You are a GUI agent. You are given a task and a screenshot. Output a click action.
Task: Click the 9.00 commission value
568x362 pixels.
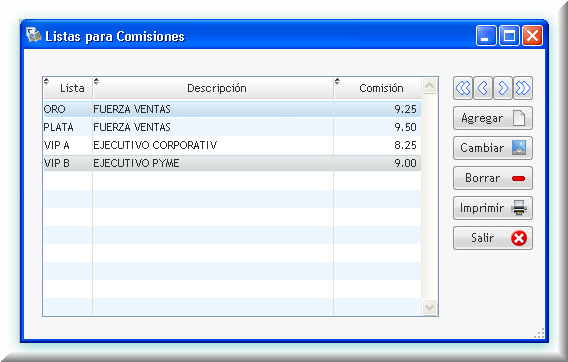click(x=405, y=163)
